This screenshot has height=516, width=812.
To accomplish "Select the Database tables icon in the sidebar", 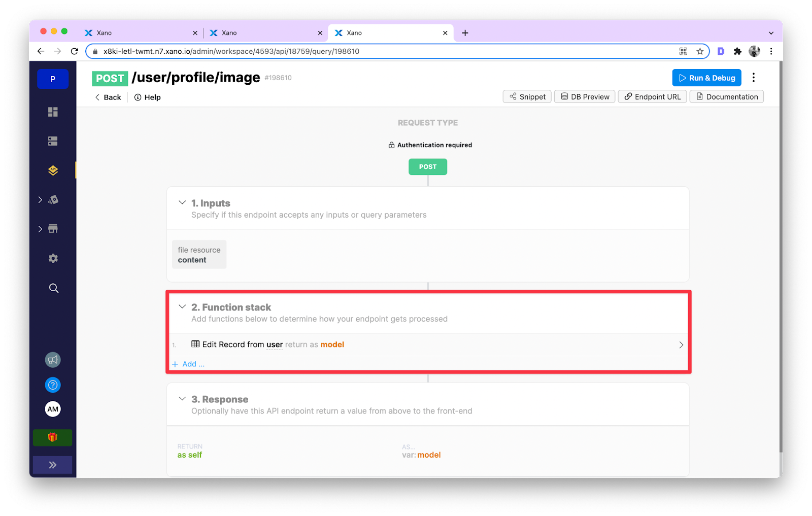I will (52, 141).
